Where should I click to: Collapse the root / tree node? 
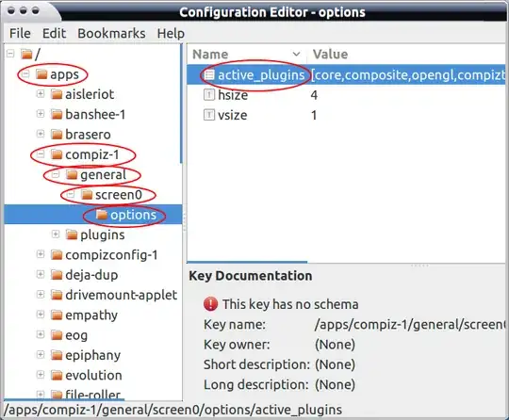(x=10, y=54)
